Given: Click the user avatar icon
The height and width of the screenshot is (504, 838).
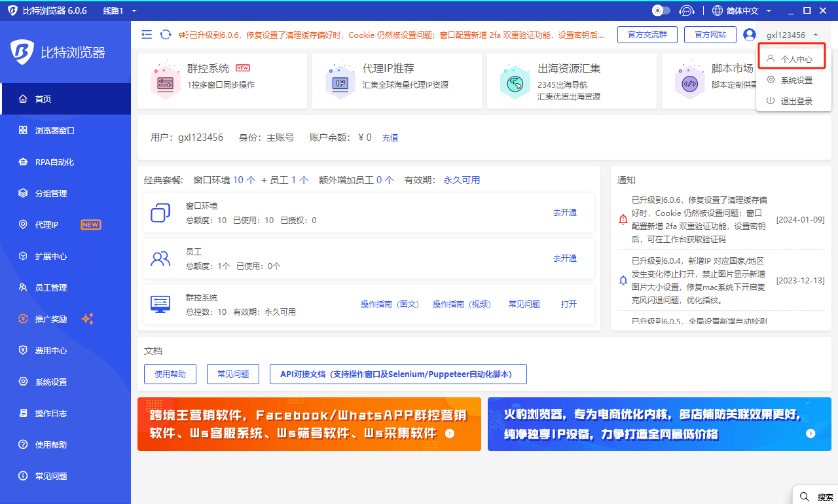Looking at the screenshot, I should coord(750,35).
